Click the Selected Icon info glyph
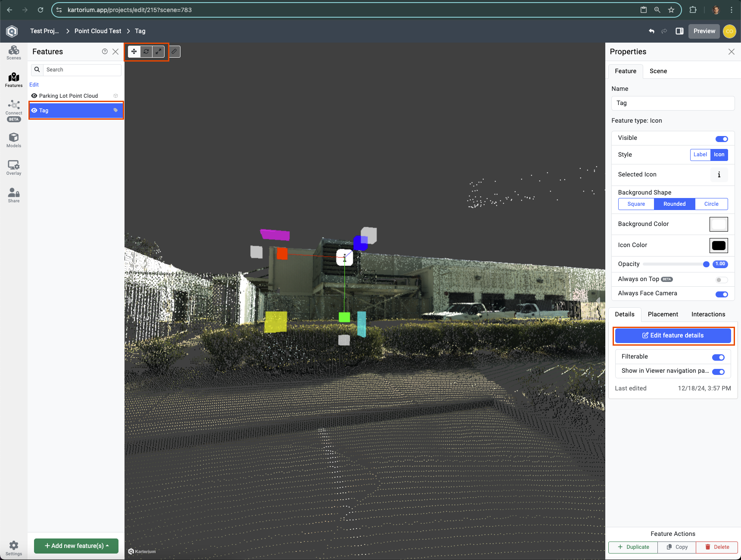The image size is (741, 560). (719, 174)
